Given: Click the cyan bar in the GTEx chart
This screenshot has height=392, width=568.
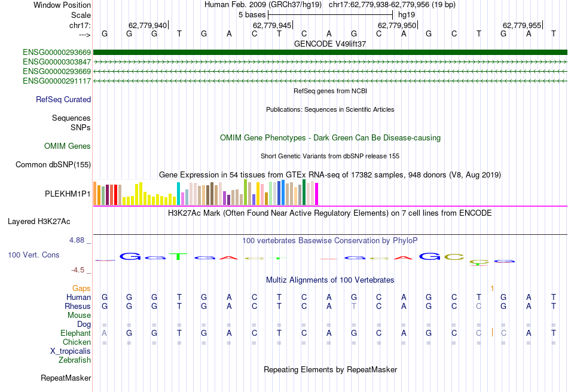Looking at the screenshot, I should (x=179, y=194).
